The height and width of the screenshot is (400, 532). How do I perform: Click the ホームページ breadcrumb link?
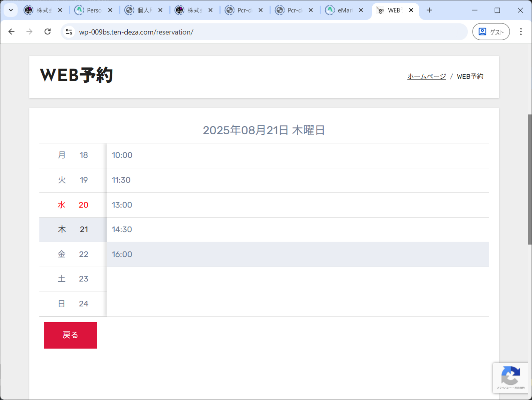(x=427, y=76)
